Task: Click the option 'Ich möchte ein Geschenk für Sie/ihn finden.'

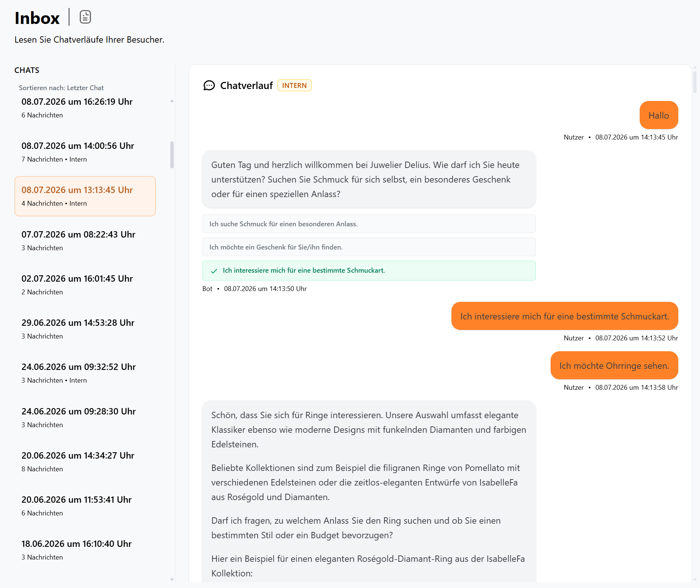Action: pos(369,247)
